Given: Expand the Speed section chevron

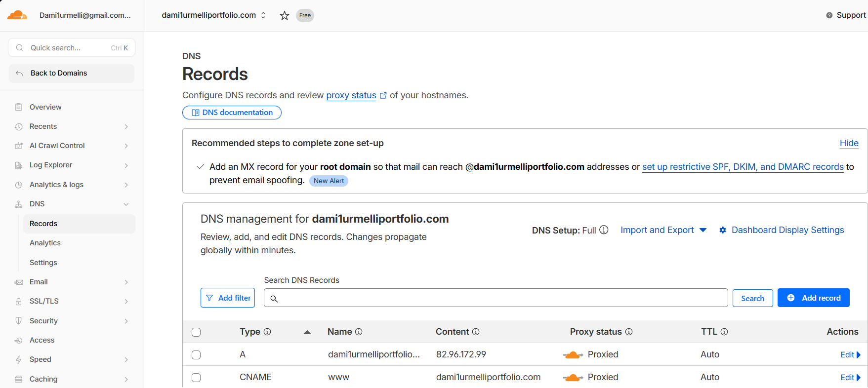Looking at the screenshot, I should point(126,360).
